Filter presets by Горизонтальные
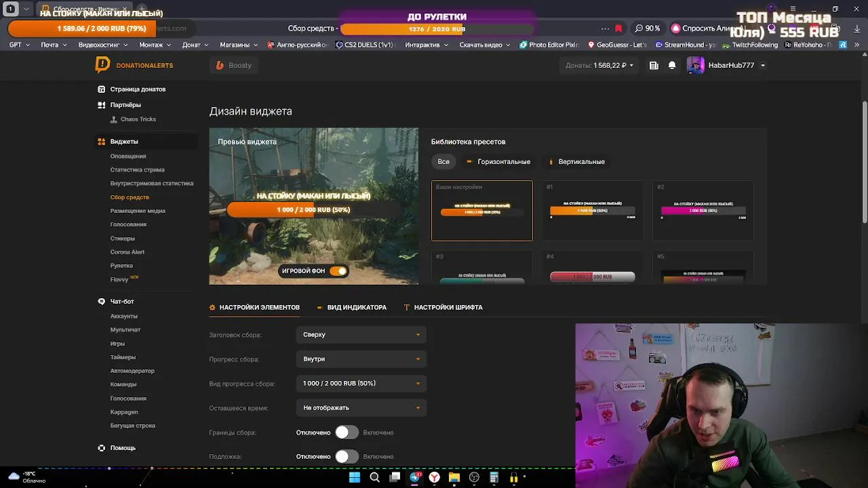The image size is (868, 488). point(498,162)
